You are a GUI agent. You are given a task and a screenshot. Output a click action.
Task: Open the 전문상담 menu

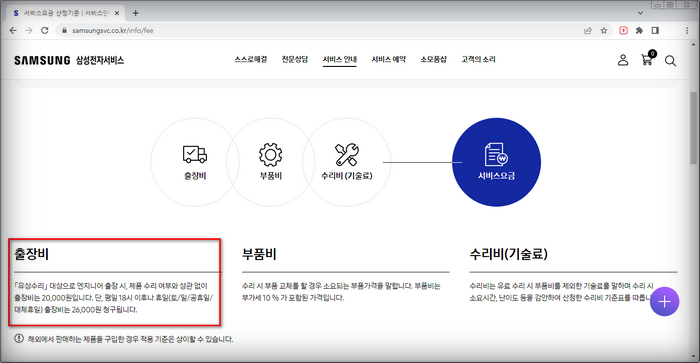click(295, 59)
